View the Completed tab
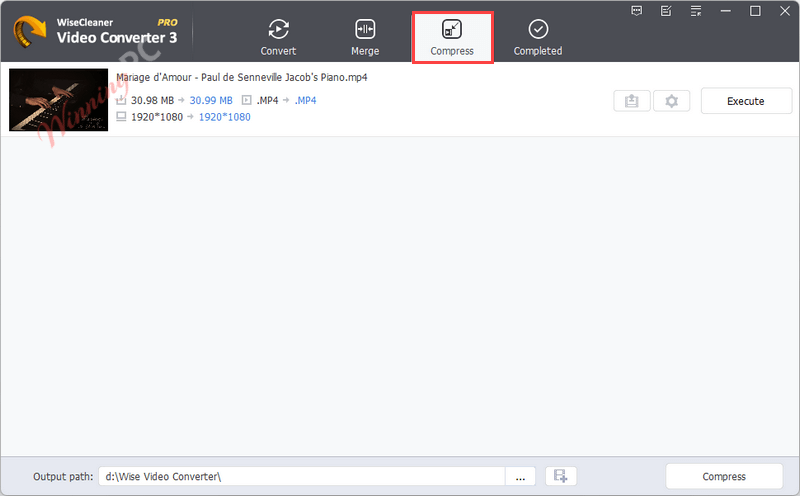Viewport: 800px width, 496px height. pos(538,37)
